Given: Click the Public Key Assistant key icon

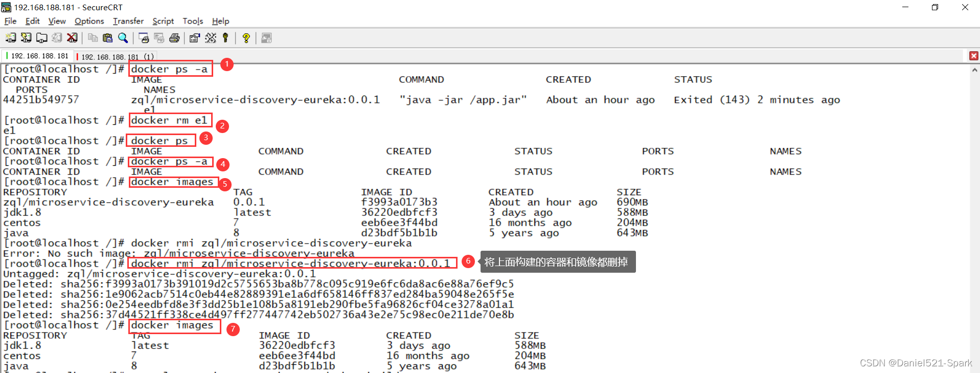Looking at the screenshot, I should pyautogui.click(x=225, y=38).
